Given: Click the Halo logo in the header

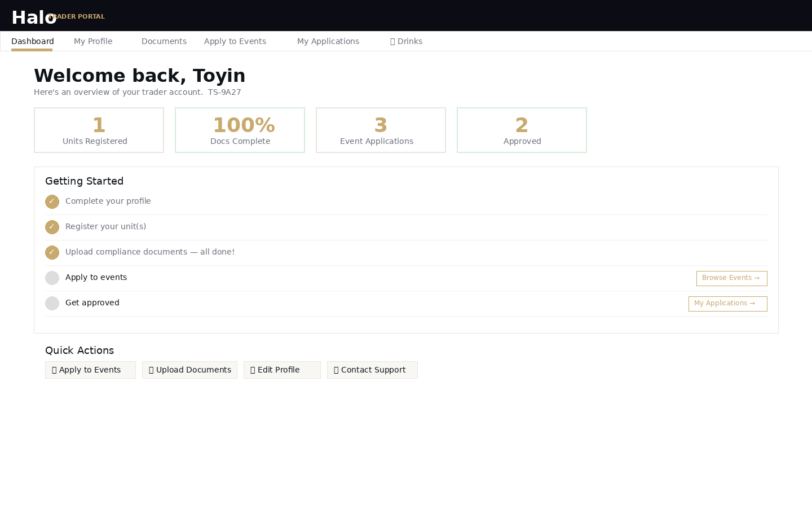Looking at the screenshot, I should click(34, 17).
